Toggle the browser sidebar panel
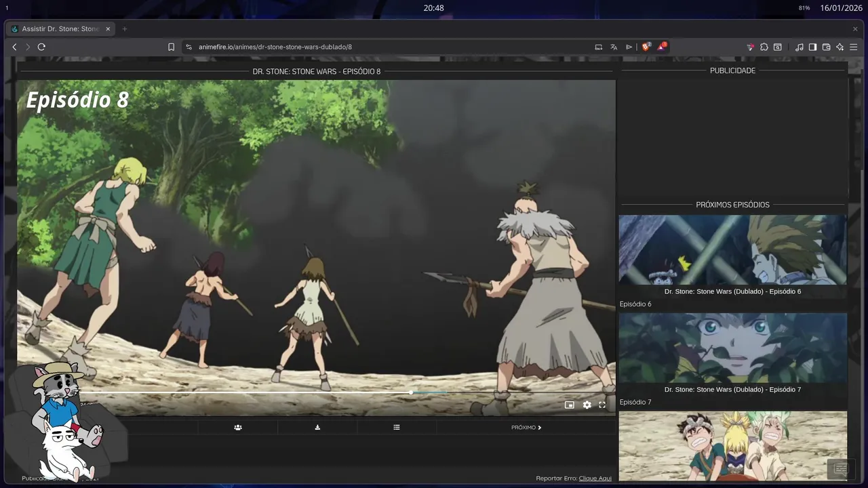868x488 pixels. point(812,47)
